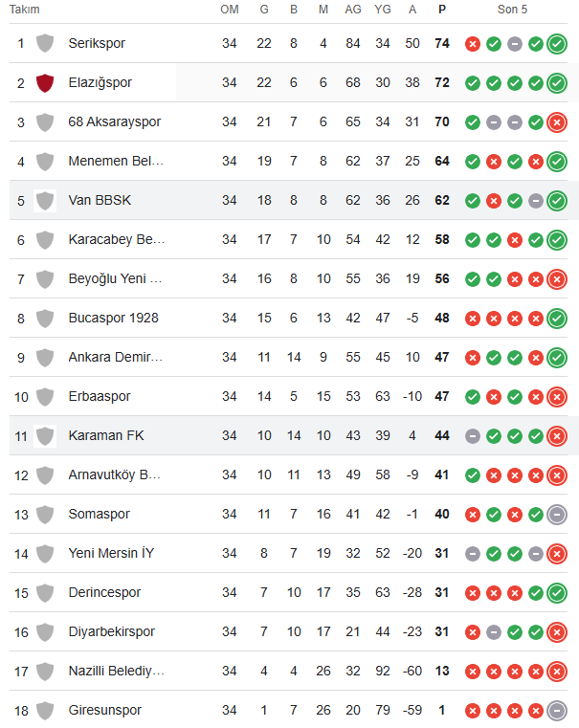
Task: Click Bucaspor 1928's circled green win icon
Action: click(557, 319)
